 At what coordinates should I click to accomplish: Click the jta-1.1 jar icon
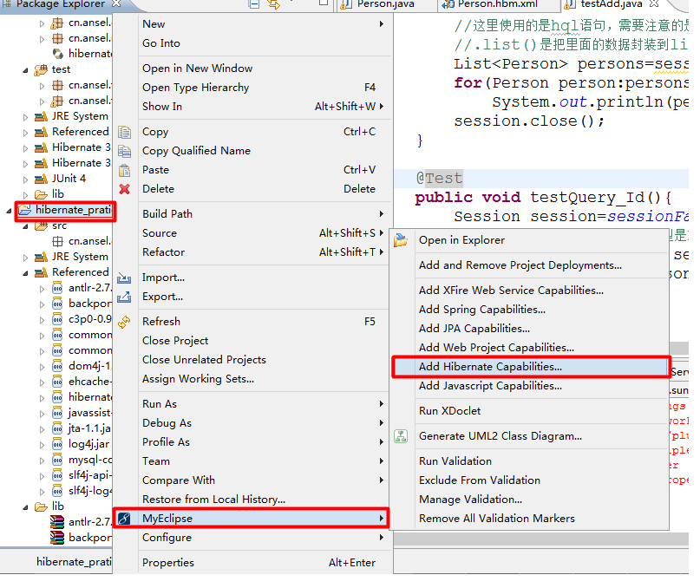coord(57,429)
